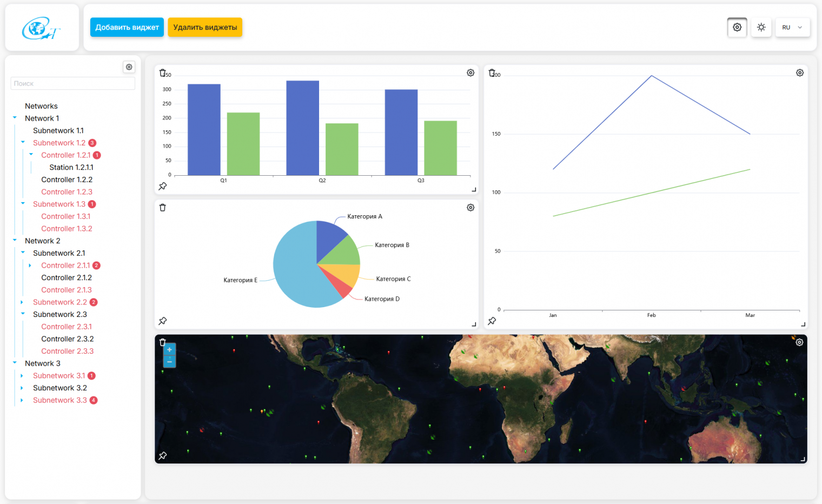
Task: Toggle the light/dark theme sun button
Action: pyautogui.click(x=761, y=27)
